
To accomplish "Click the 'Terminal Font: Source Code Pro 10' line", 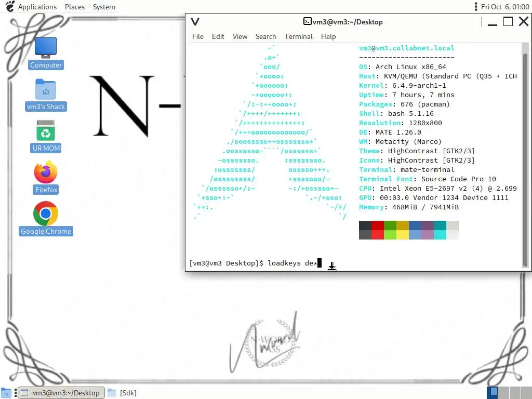I will pyautogui.click(x=428, y=179).
